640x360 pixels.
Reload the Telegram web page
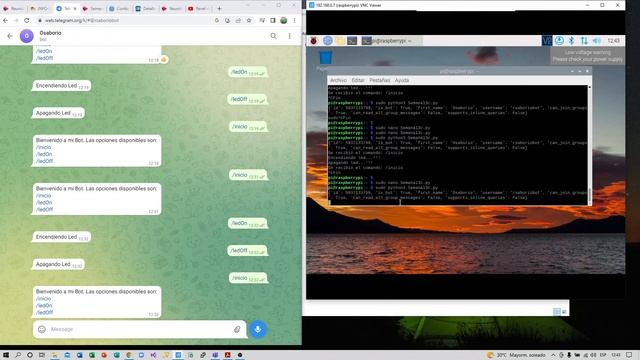coord(27,20)
